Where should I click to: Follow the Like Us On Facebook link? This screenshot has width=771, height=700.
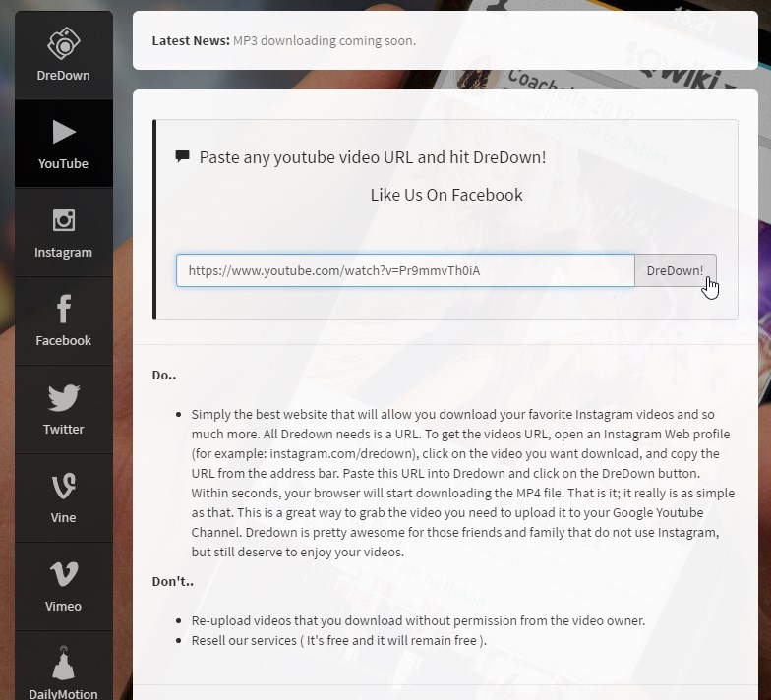coord(445,195)
